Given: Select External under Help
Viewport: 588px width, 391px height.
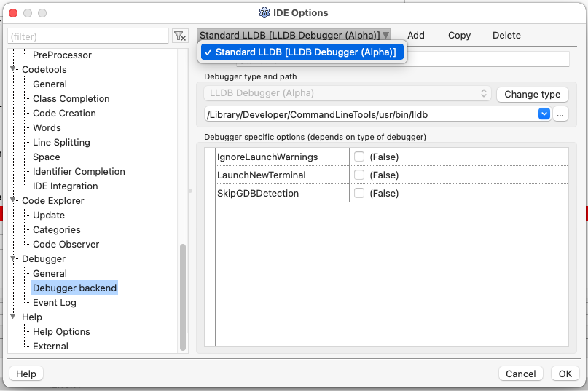Looking at the screenshot, I should click(50, 346).
